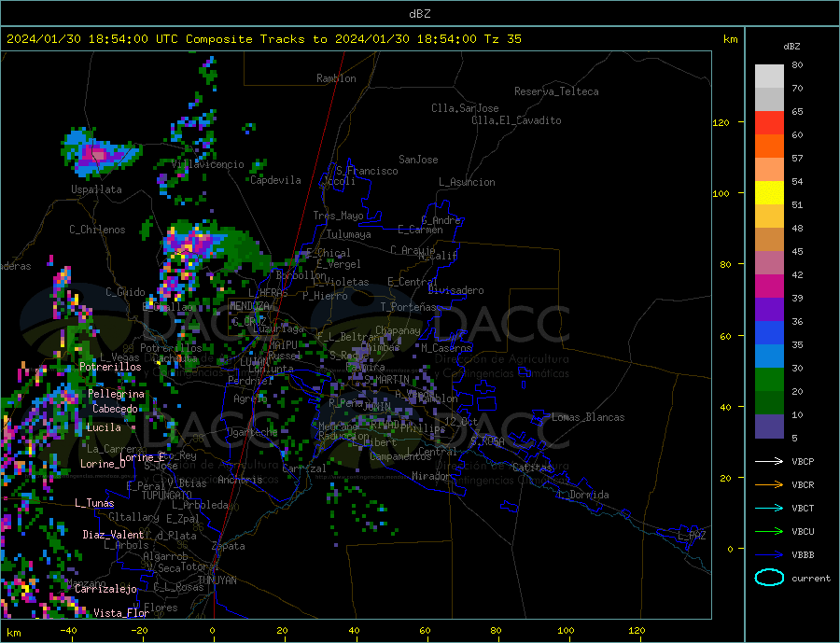This screenshot has height=643, width=840.
Task: Click the 'Divisadero' map label
Action: 455,290
